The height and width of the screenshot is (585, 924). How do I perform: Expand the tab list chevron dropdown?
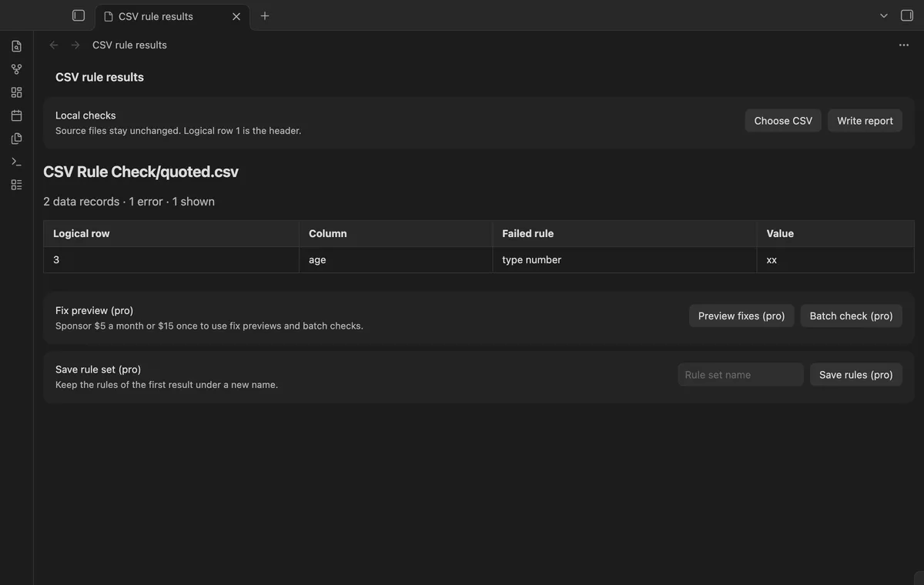884,15
